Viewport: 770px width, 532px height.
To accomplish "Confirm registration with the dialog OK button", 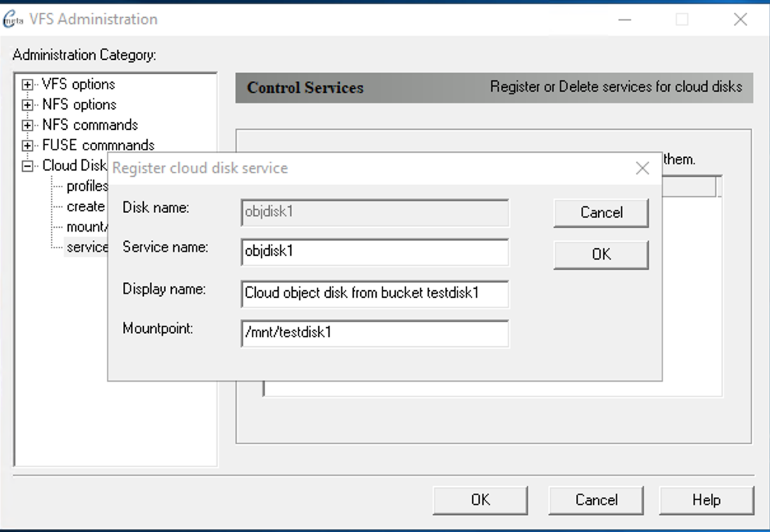I will 601,255.
